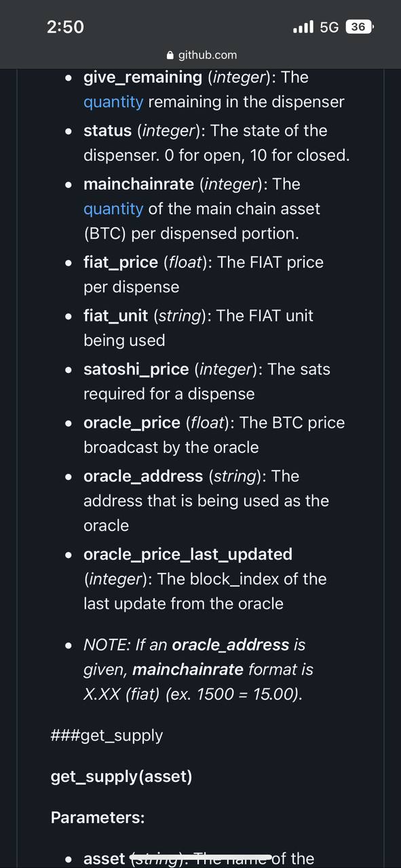Viewport: 401px width, 868px height.
Task: Click the ###get_supply heading text
Action: [107, 735]
